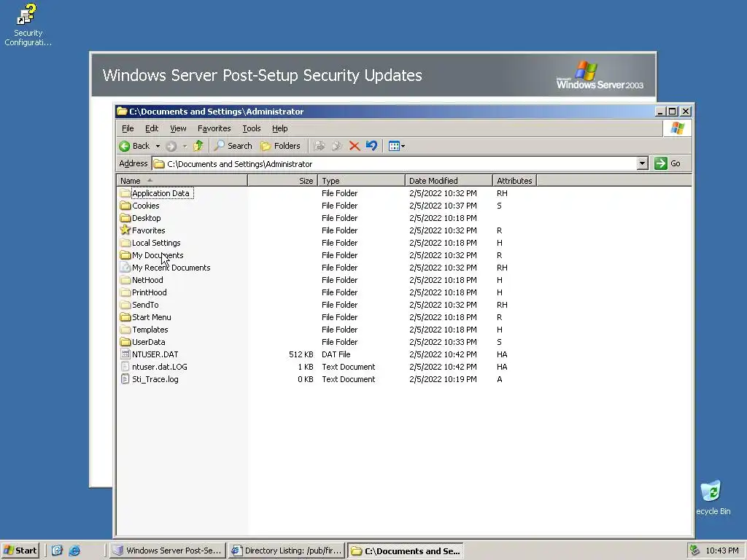This screenshot has width=747, height=560.
Task: Click the Copy To toolbar icon
Action: point(337,146)
